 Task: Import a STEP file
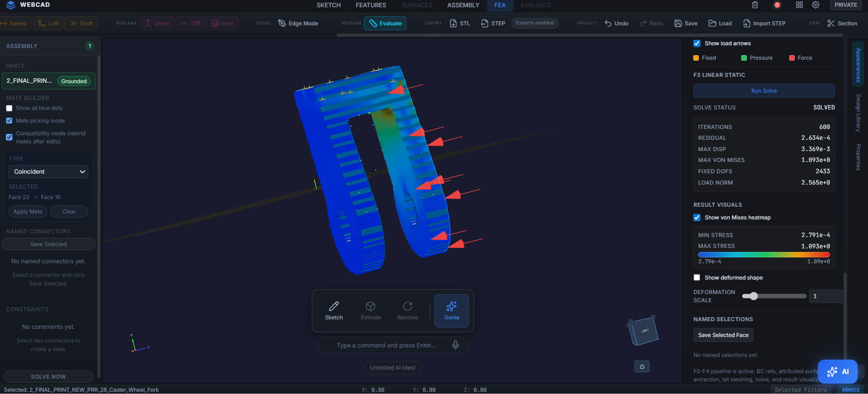click(764, 24)
